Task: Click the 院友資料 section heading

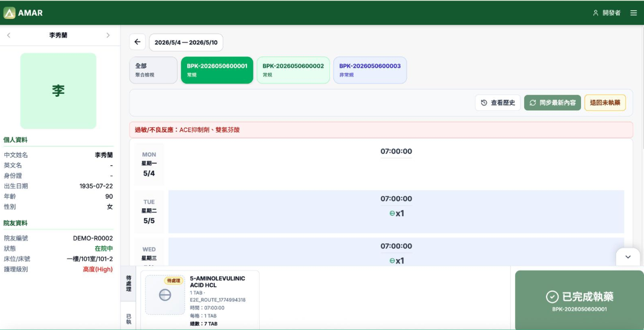Action: coord(16,223)
